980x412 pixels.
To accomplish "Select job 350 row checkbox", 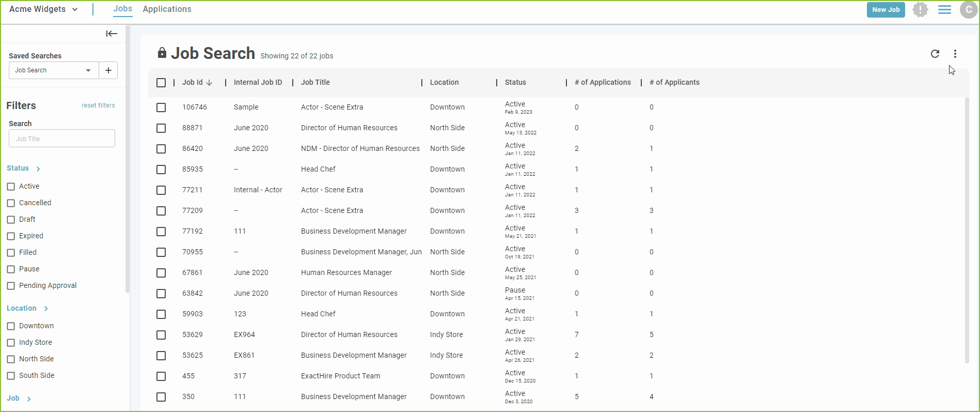I will tap(161, 397).
